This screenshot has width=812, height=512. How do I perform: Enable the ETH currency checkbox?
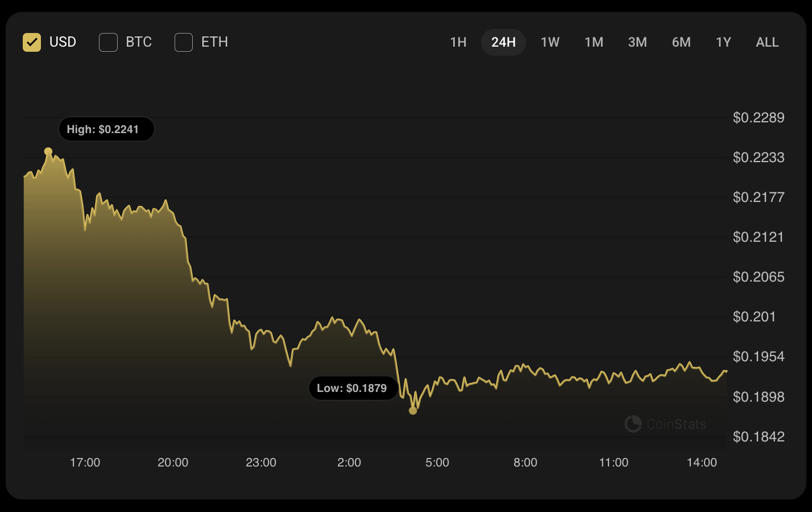pyautogui.click(x=184, y=42)
